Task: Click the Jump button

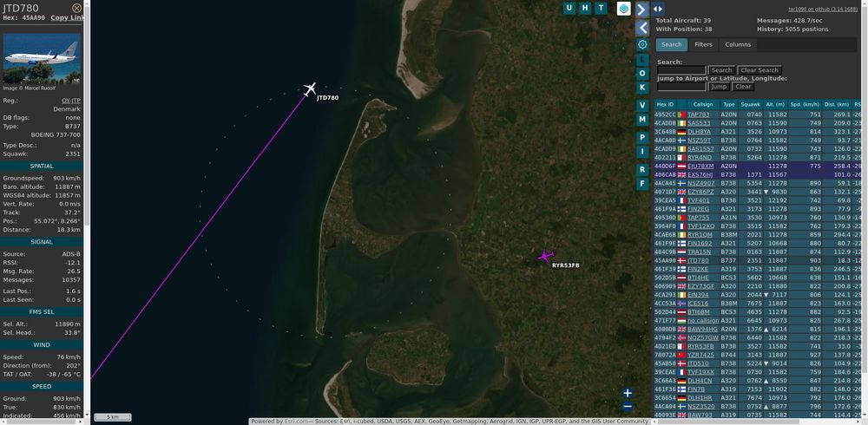Action: (719, 87)
